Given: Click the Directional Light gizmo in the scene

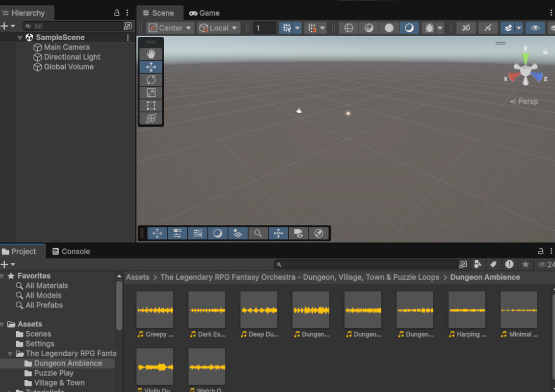Looking at the screenshot, I should tap(348, 113).
